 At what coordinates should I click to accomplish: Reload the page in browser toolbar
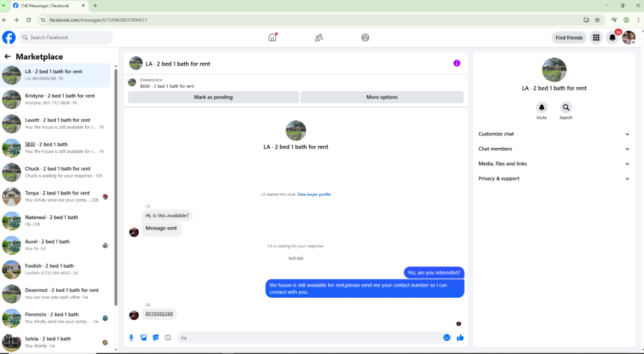tap(28, 20)
